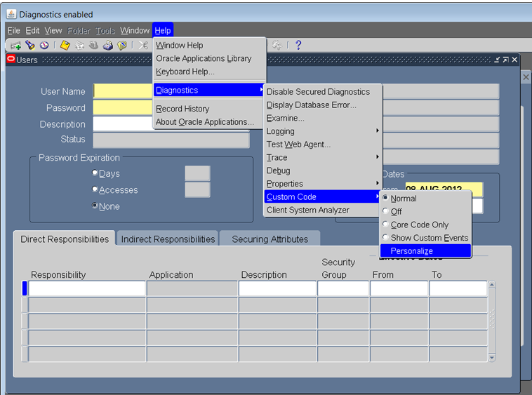The image size is (532, 395).
Task: Close the Users form window
Action: (514, 60)
